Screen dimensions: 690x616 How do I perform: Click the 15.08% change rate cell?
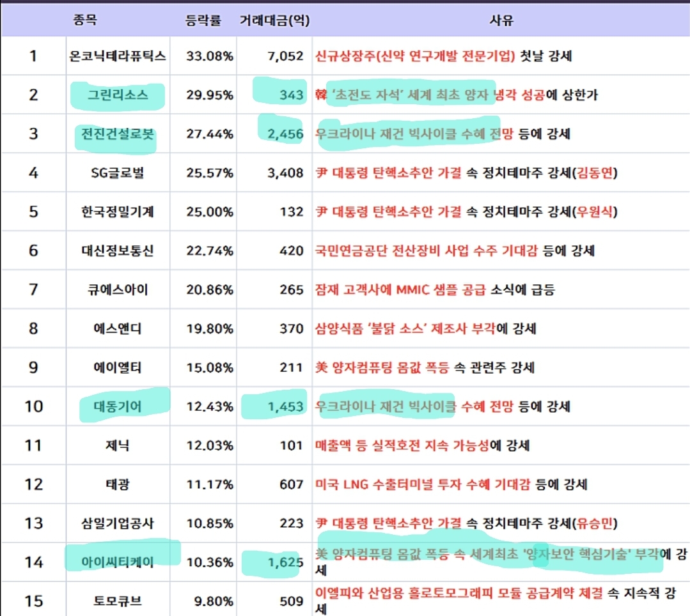[x=210, y=367]
